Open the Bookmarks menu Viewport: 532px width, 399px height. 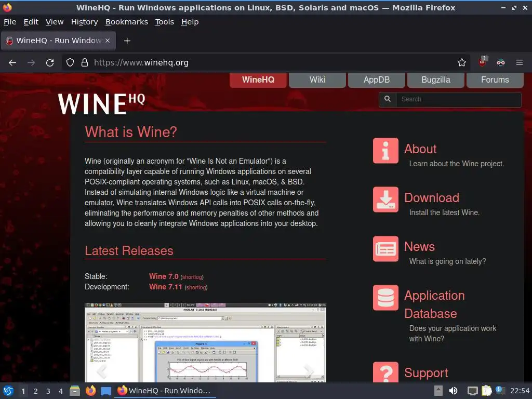pyautogui.click(x=127, y=22)
